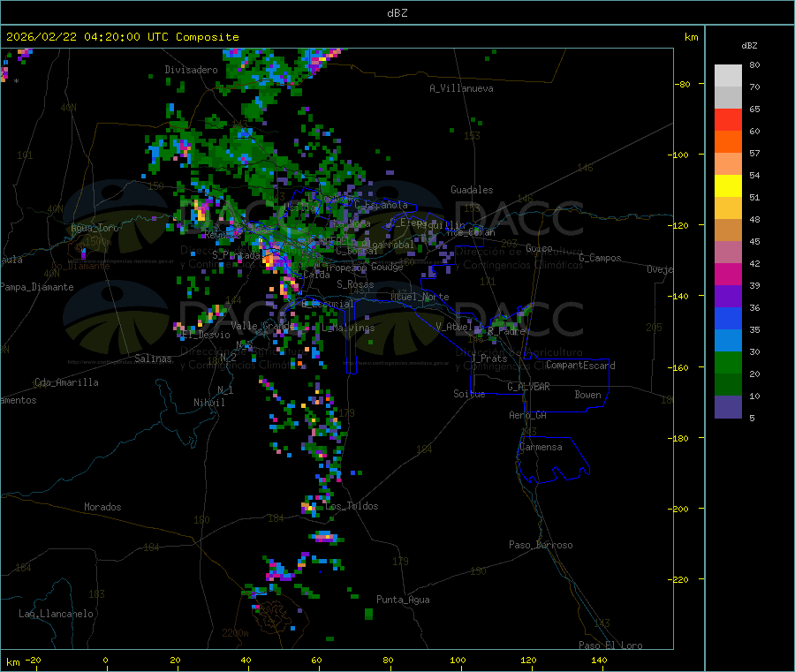This screenshot has height=672, width=795.
Task: Click the 'S_Rosas' map label
Action: click(355, 284)
